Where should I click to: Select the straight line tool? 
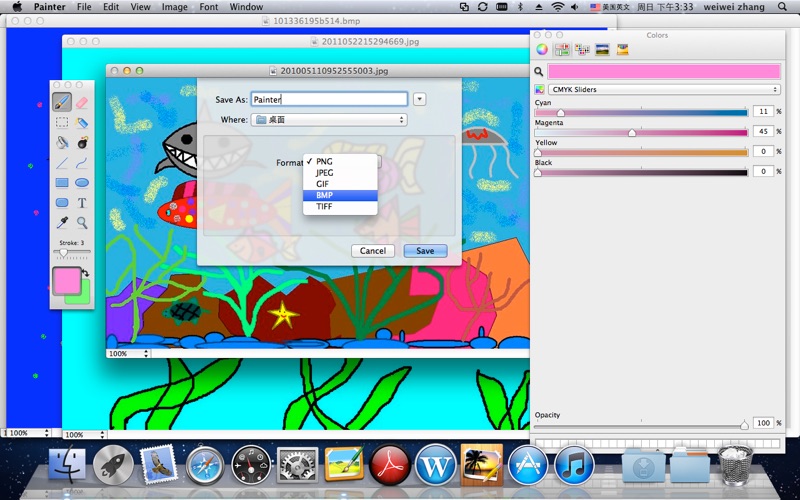[62, 163]
